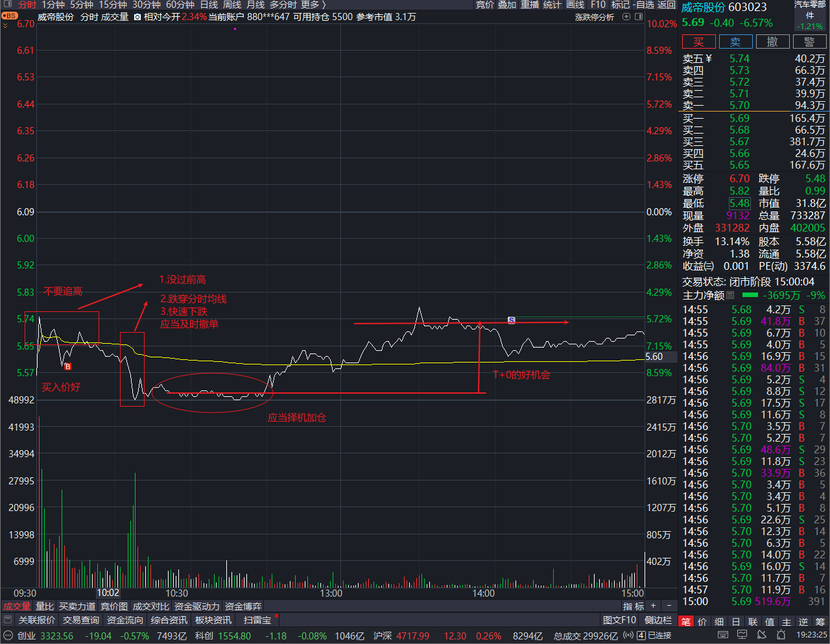Set a price alert with 警
Image resolution: width=830 pixels, height=644 pixels.
click(x=809, y=42)
